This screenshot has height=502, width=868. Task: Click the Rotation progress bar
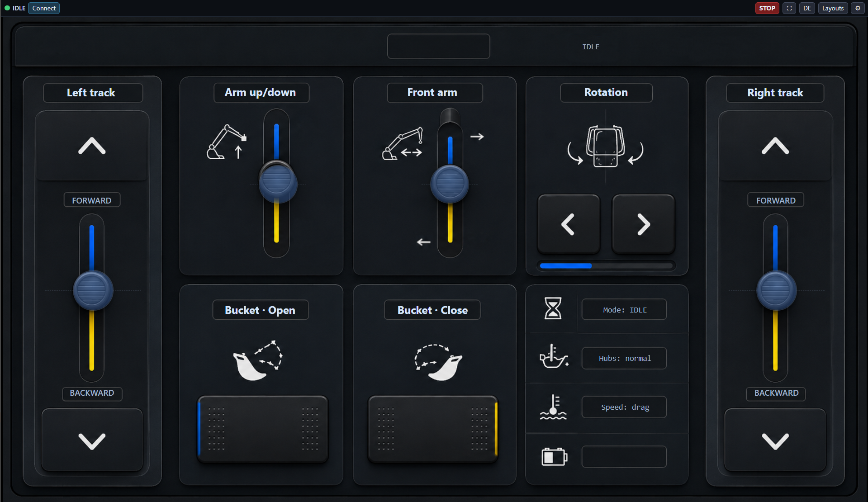click(x=606, y=266)
